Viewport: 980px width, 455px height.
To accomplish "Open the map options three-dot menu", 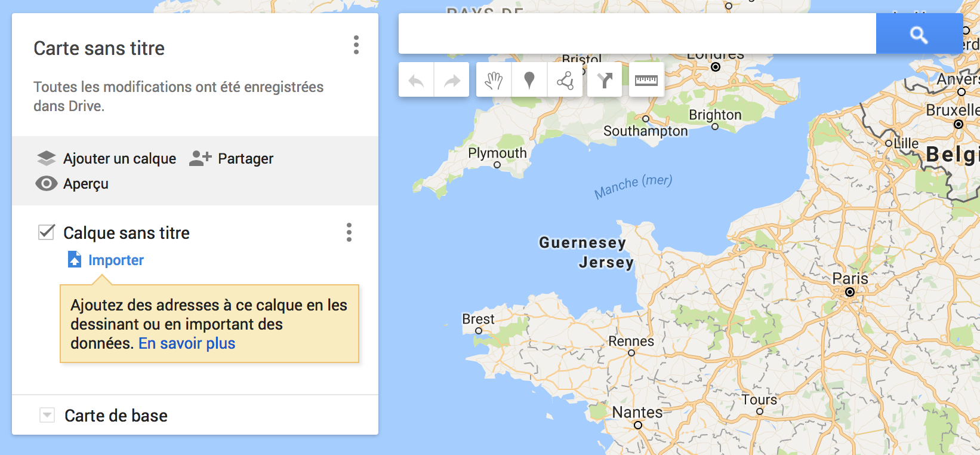I will point(356,45).
